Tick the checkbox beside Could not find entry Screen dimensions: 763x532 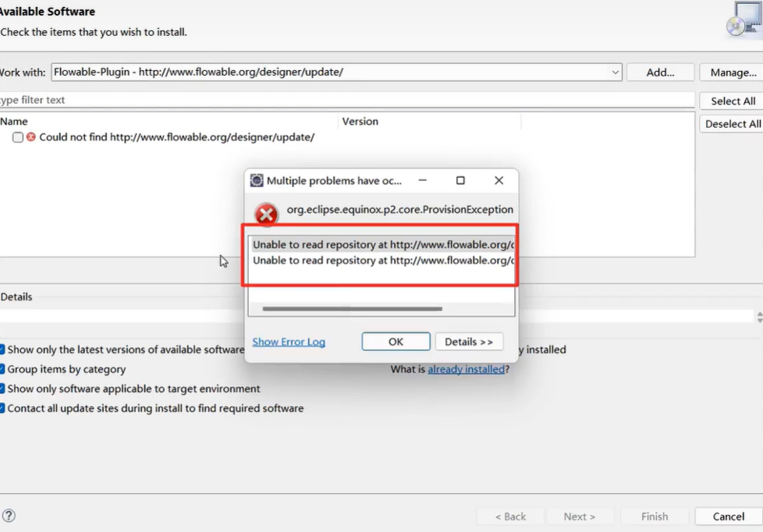(x=18, y=137)
